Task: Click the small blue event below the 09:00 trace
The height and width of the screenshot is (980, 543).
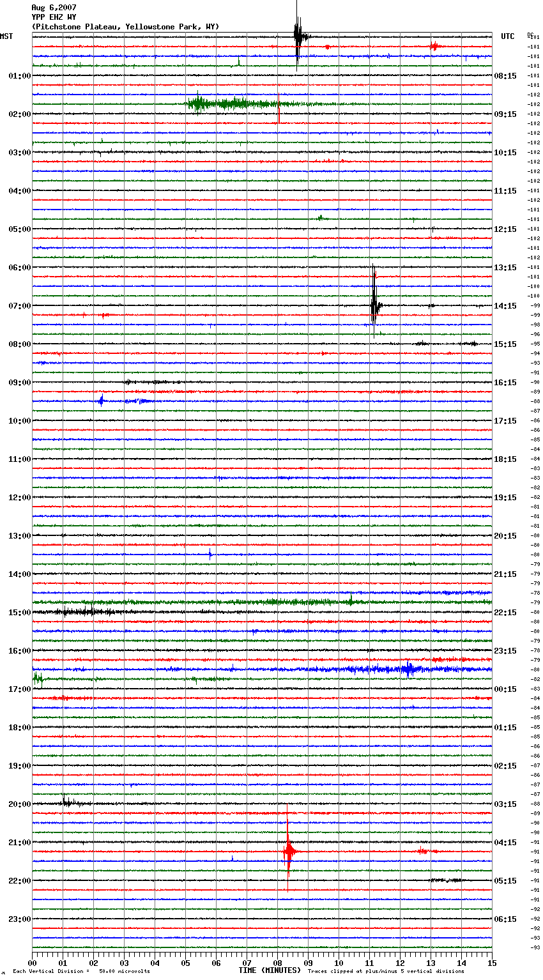Action: pos(101,401)
